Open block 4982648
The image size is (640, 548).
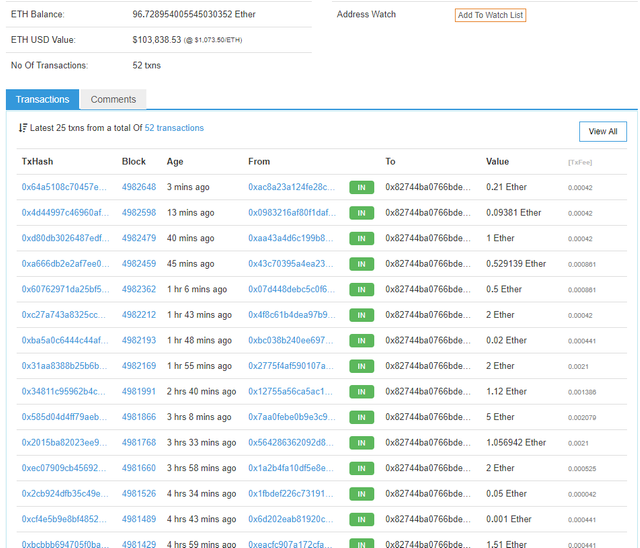click(x=139, y=187)
